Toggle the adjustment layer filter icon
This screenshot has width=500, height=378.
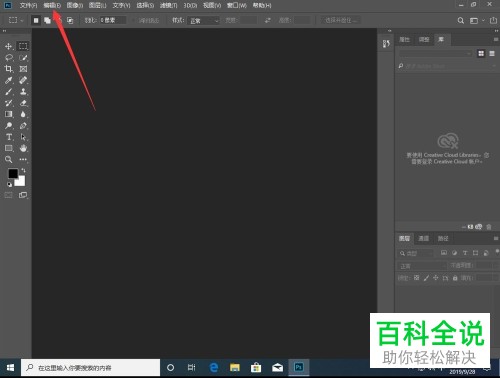click(454, 253)
